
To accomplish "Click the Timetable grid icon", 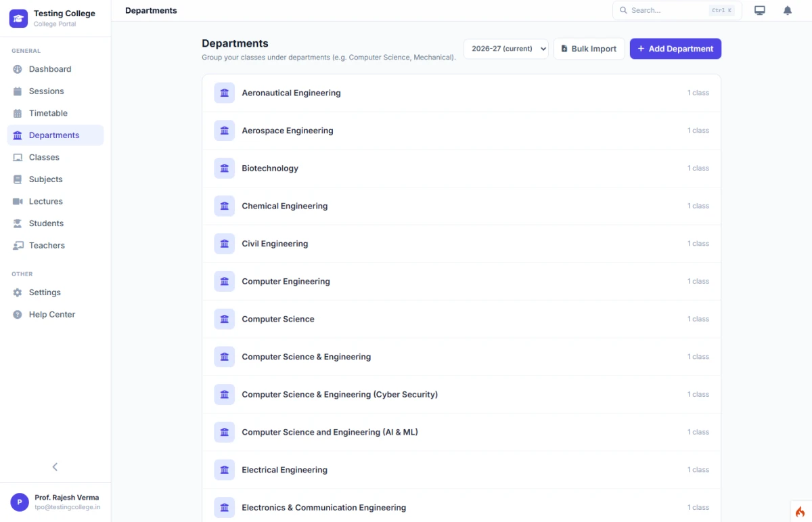I will tap(18, 113).
